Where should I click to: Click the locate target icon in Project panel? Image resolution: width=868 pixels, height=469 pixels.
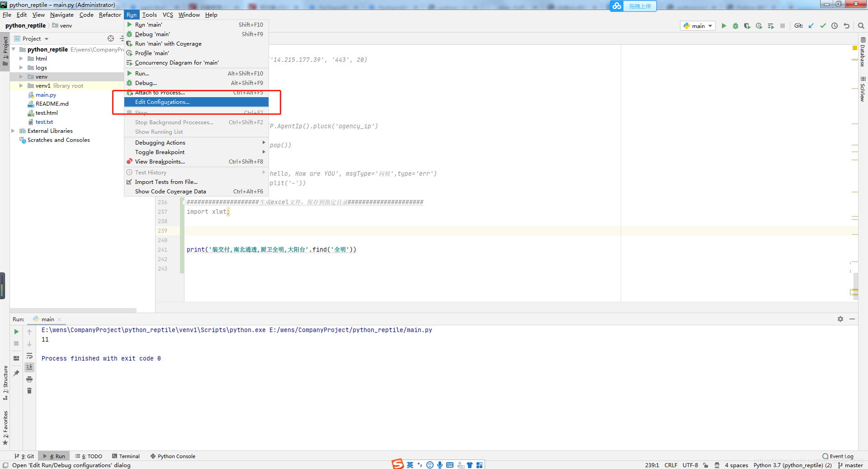pos(111,38)
